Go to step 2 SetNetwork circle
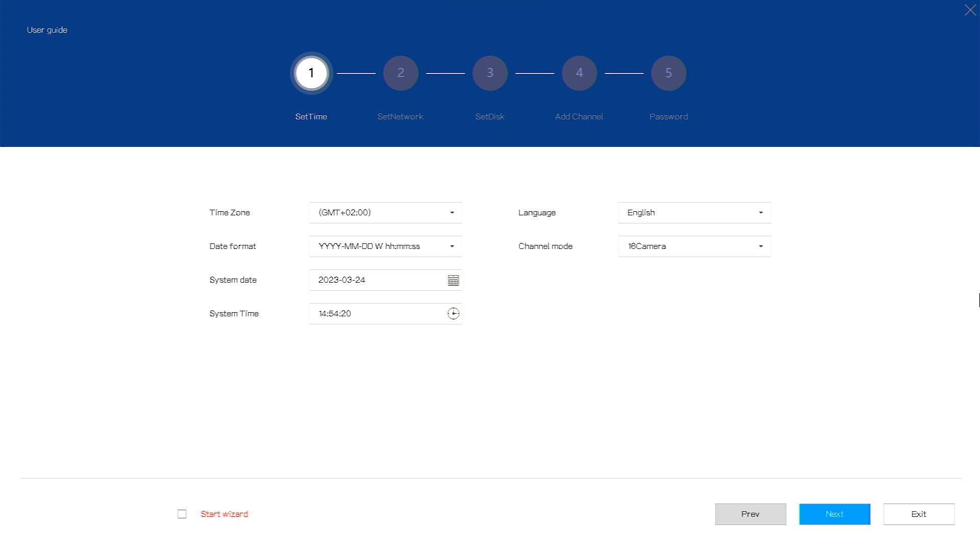Screen dimensions: 980x551 point(401,73)
